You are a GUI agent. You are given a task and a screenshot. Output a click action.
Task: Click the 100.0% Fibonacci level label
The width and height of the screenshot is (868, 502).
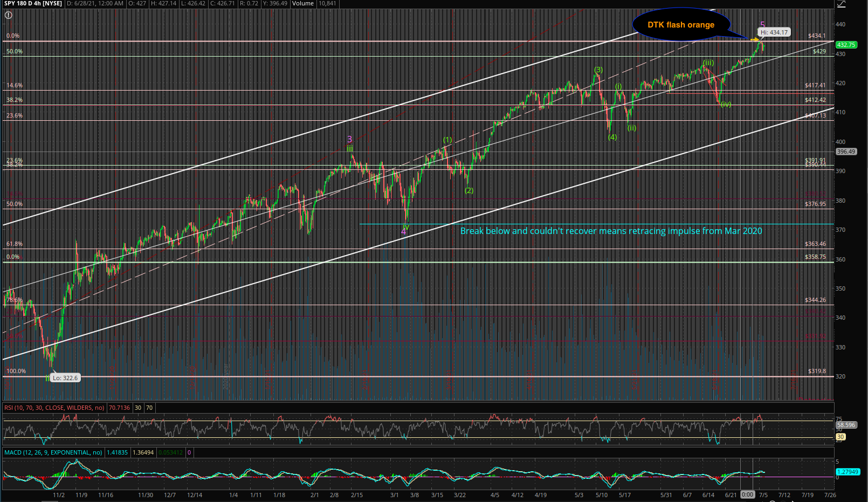16,371
